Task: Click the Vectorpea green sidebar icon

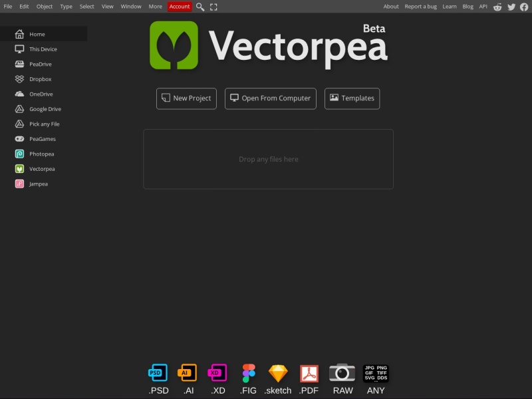Action: (19, 169)
